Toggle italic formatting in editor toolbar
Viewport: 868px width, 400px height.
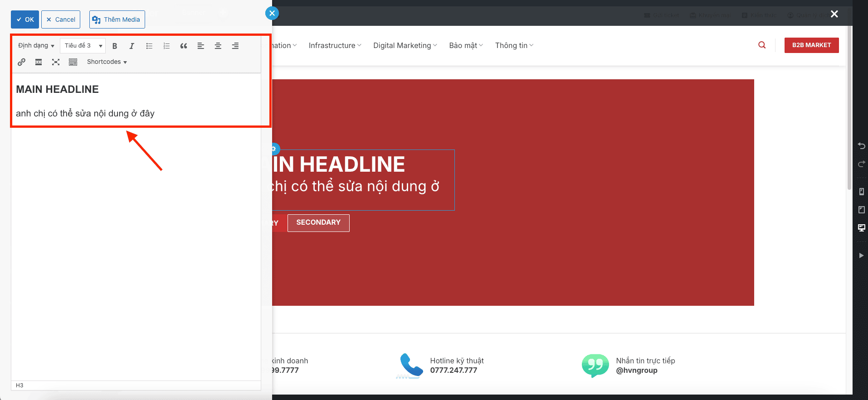pos(132,46)
